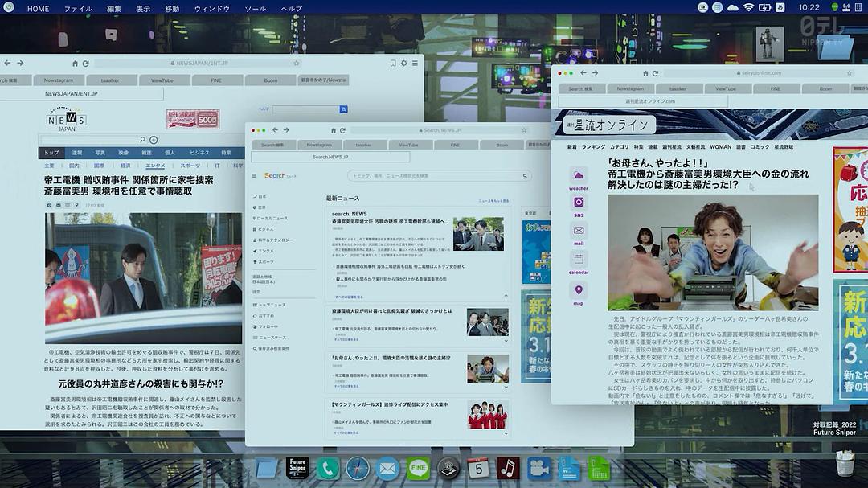
Task: Select スポーツ subcategory on NEWS JAPAN
Action: pos(190,166)
